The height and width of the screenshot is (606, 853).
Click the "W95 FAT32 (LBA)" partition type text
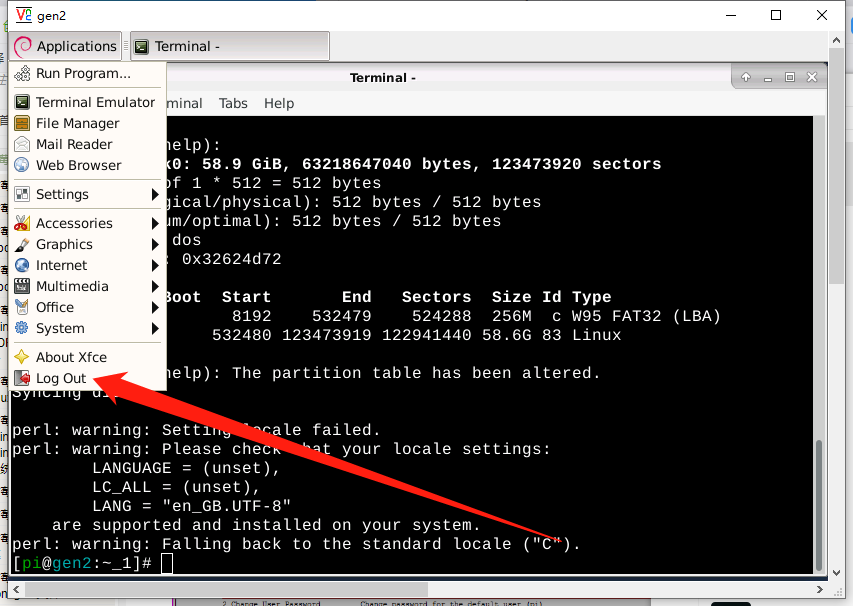pos(646,316)
